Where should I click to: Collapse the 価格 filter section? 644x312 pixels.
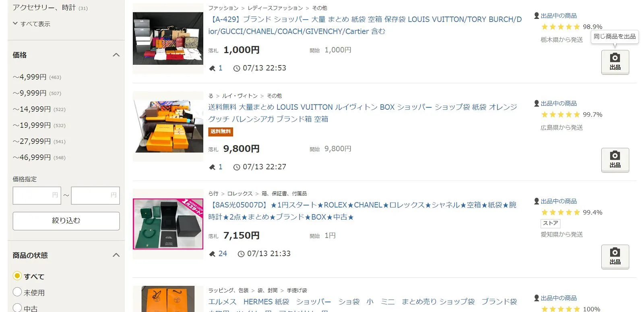click(116, 55)
